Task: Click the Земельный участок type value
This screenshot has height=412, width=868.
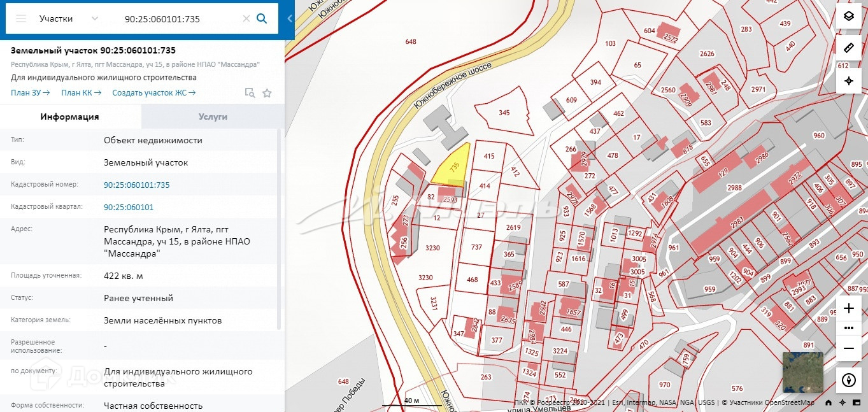Action: pyautogui.click(x=146, y=162)
